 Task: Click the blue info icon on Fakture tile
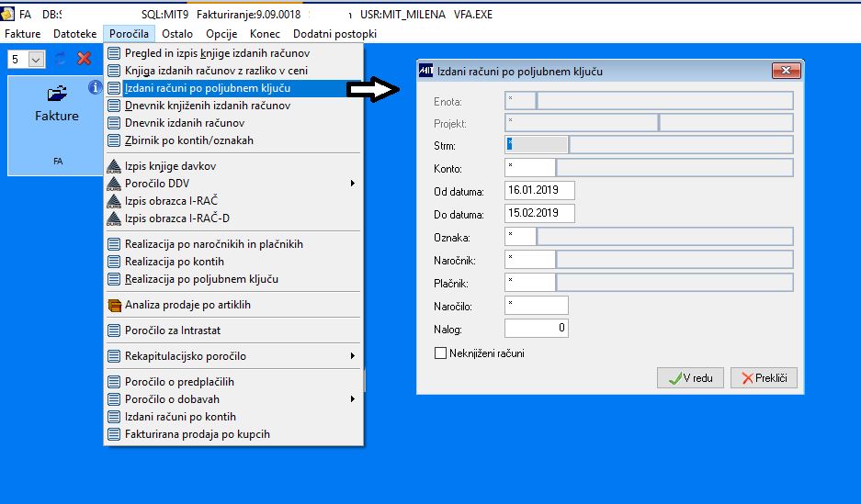pyautogui.click(x=95, y=87)
